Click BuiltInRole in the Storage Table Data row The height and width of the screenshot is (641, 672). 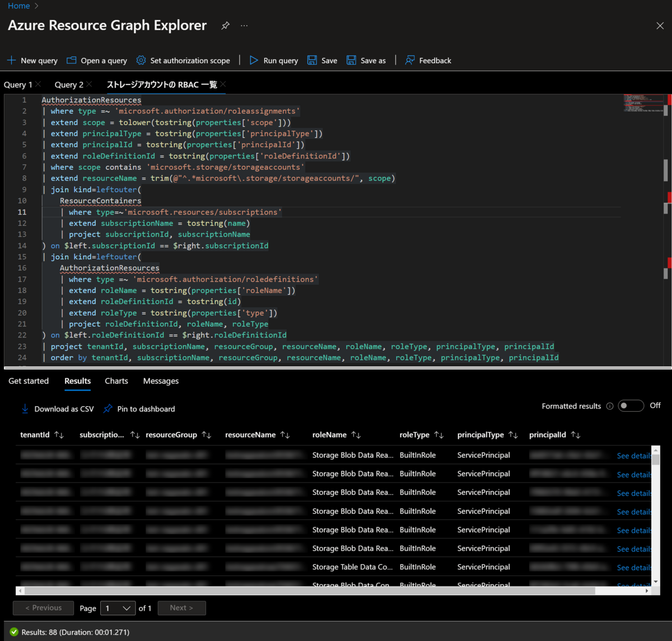coord(418,567)
